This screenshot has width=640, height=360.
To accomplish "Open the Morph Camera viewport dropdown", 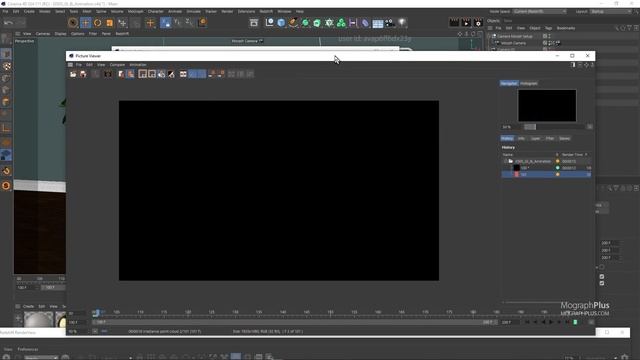I will (248, 41).
